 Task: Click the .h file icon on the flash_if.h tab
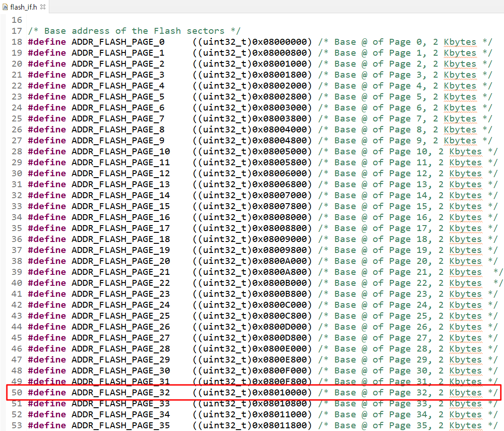5,7
